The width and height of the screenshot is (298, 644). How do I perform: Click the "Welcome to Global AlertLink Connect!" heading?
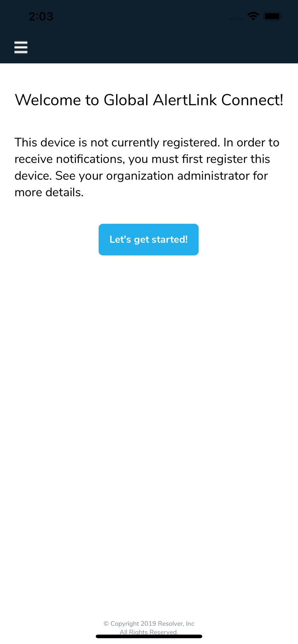149,100
